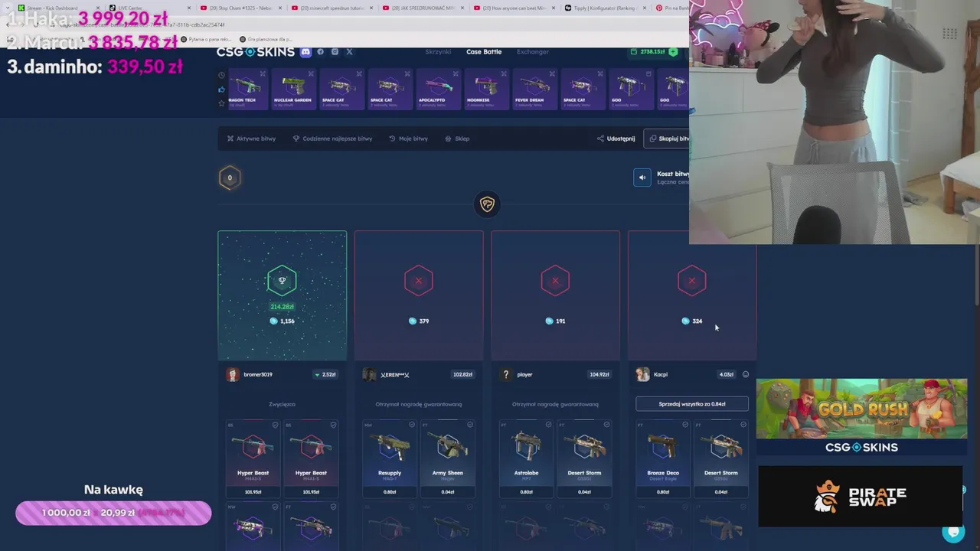Open the Nuclear Garden live drop card

coord(292,90)
